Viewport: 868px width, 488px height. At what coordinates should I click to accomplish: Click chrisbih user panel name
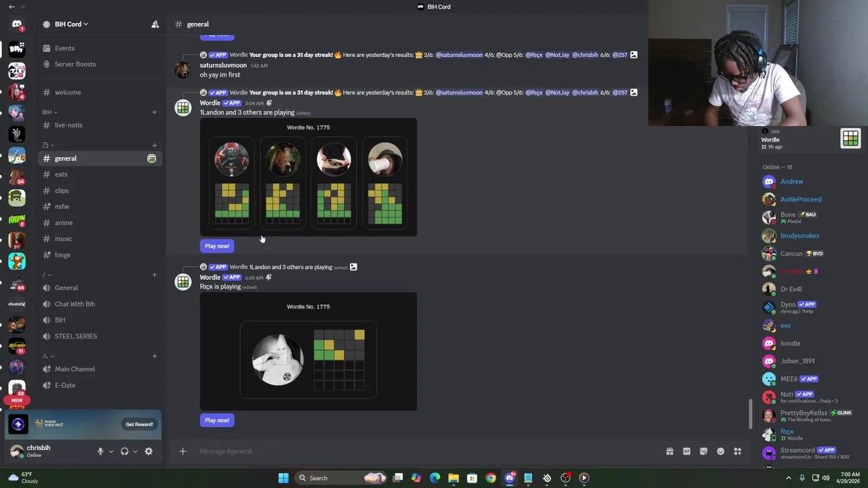[39, 448]
